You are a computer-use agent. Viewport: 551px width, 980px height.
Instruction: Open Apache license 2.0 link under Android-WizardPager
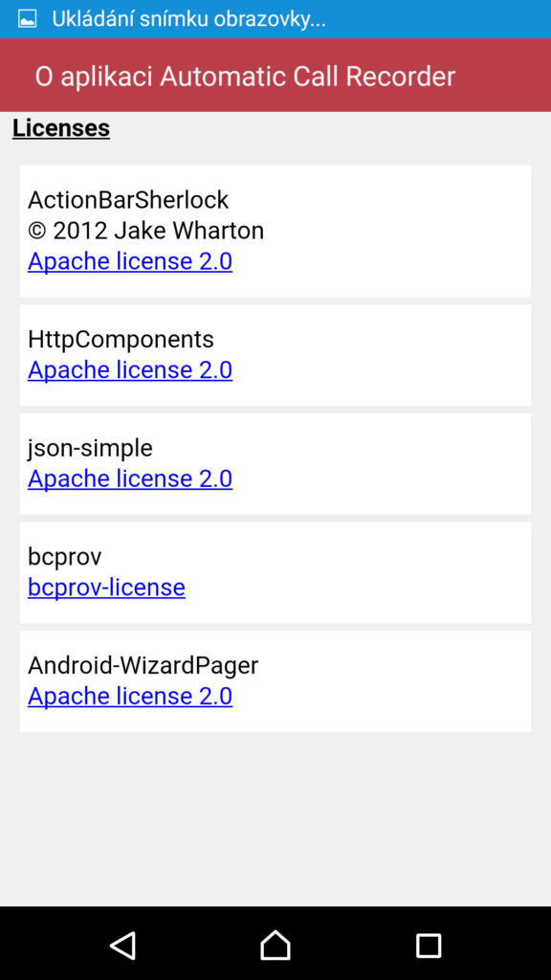130,697
